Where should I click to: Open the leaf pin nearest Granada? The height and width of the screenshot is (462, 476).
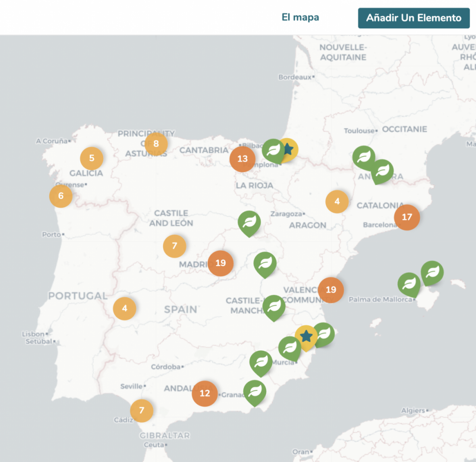tap(255, 391)
